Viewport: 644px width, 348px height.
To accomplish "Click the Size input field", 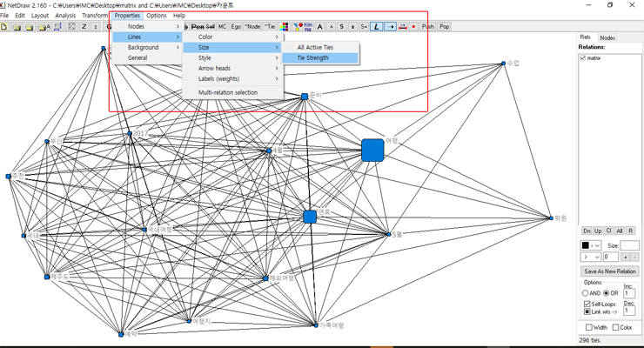I will tap(628, 246).
